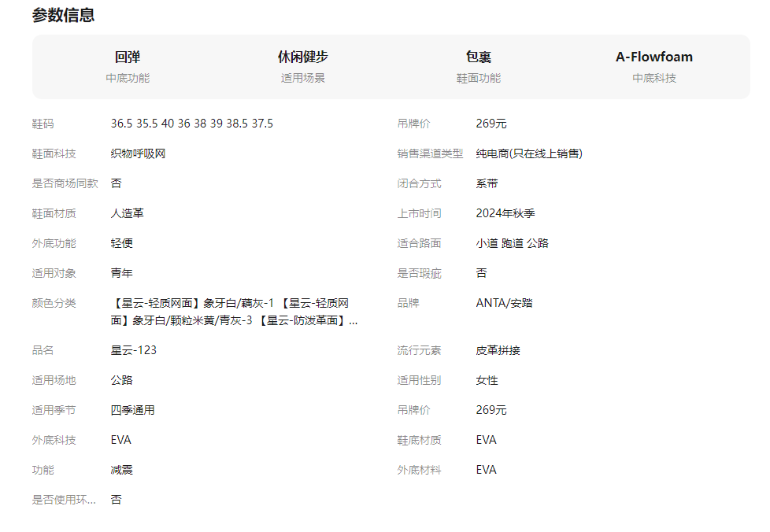The image size is (770, 532).
Task: Click the 四季通用 season value
Action: point(132,410)
